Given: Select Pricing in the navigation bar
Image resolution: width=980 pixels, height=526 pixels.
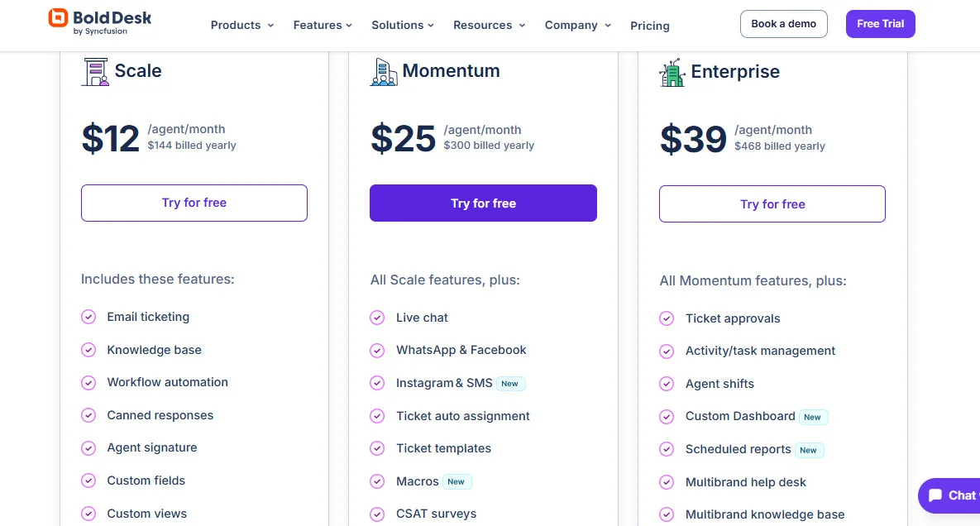Looking at the screenshot, I should tap(649, 26).
